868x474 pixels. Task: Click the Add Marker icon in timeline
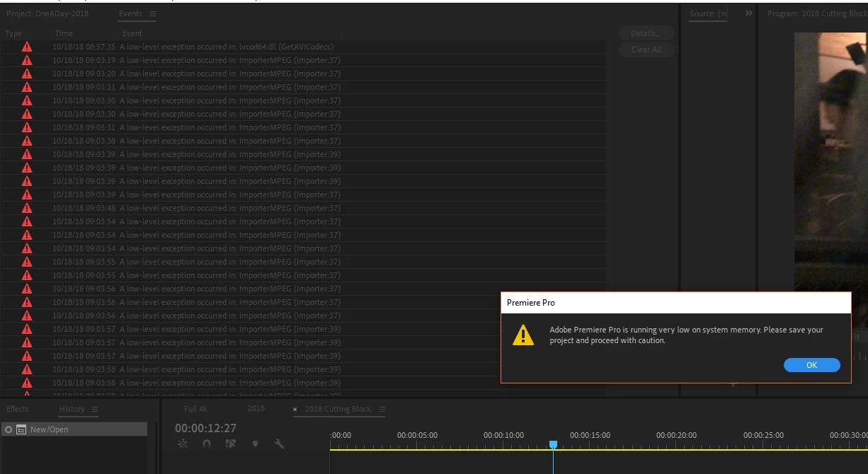pyautogui.click(x=255, y=444)
